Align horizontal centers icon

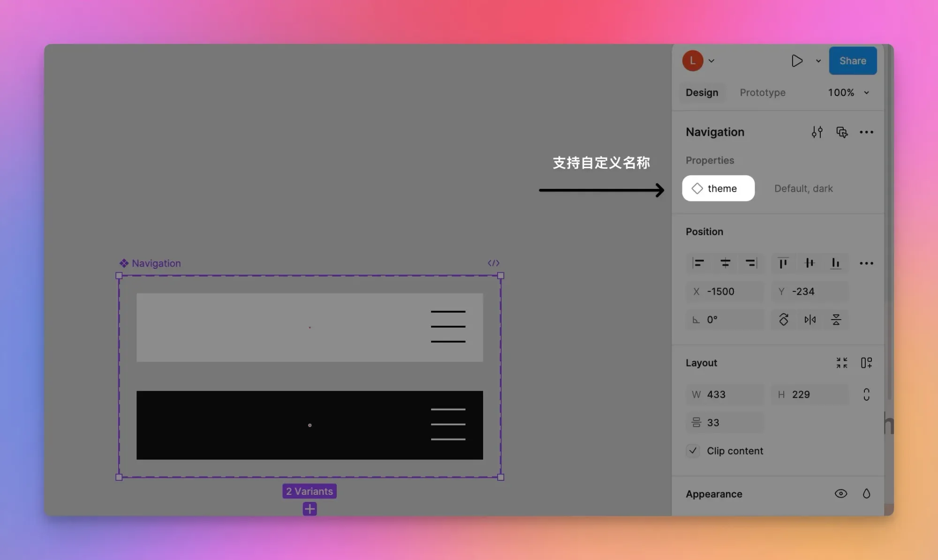pos(725,263)
